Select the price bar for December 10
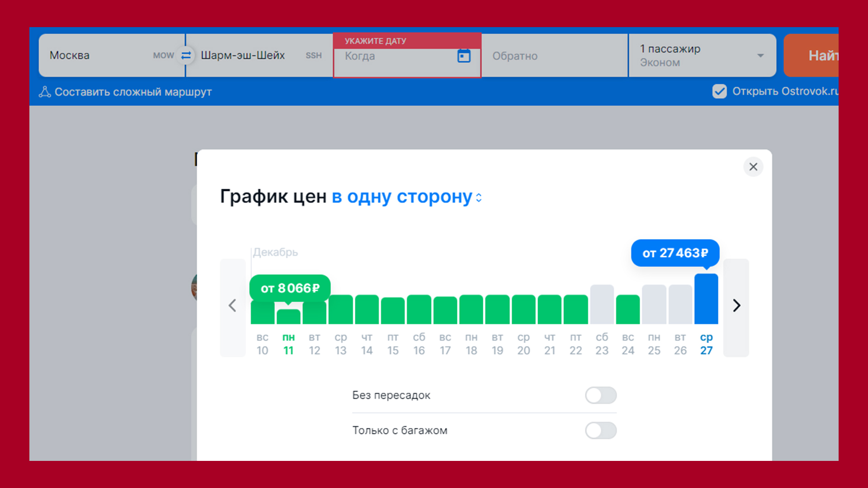Screen dimensions: 868x488 click(262, 313)
